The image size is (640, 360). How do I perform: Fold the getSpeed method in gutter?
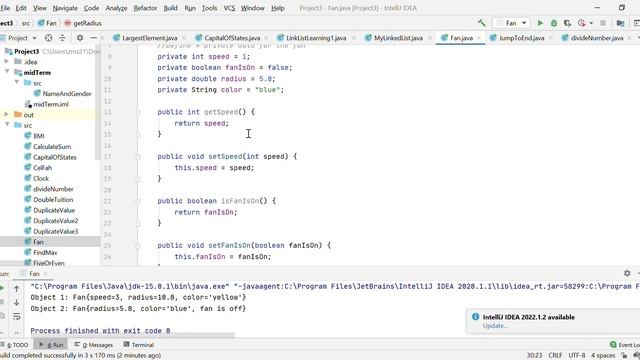(138, 112)
